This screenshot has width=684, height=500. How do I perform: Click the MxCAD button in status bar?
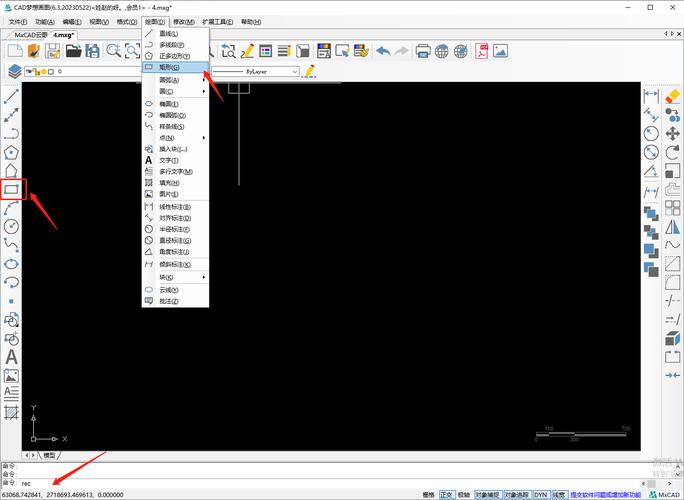[663, 494]
